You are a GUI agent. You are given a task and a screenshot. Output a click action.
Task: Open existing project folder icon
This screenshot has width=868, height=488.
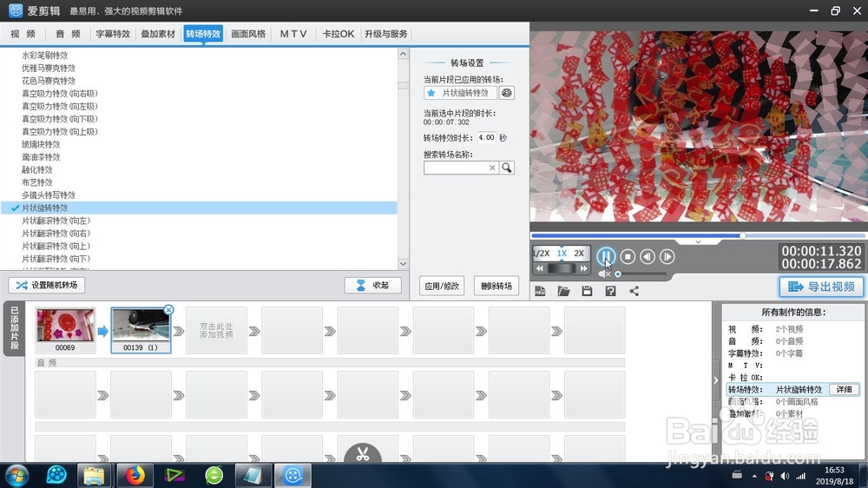pos(563,292)
